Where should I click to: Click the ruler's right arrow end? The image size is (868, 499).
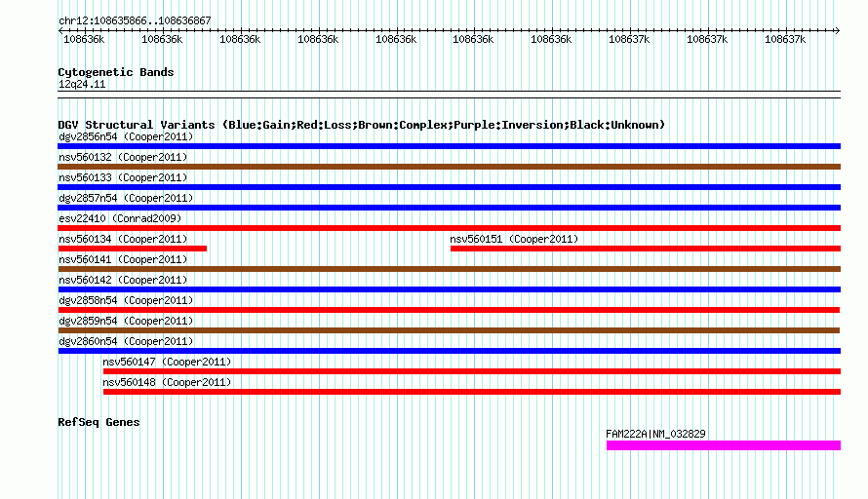837,30
